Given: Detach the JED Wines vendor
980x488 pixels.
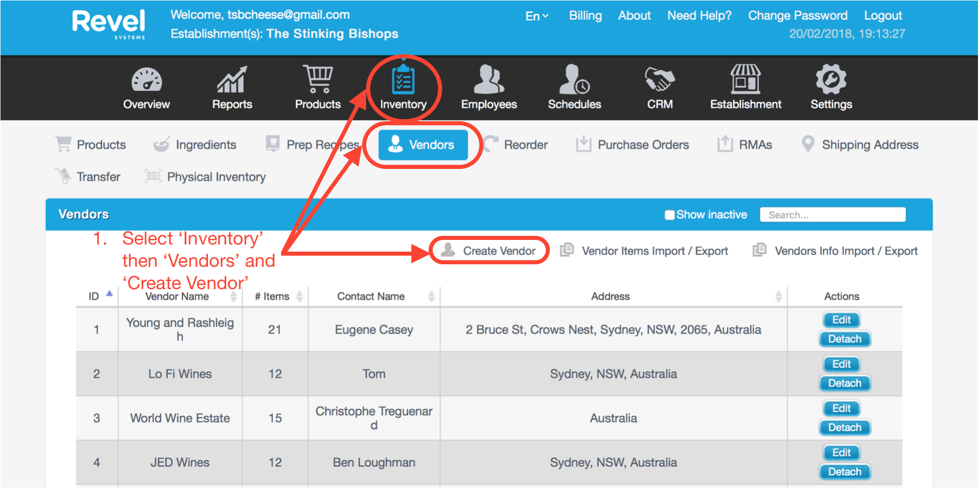Looking at the screenshot, I should click(845, 471).
